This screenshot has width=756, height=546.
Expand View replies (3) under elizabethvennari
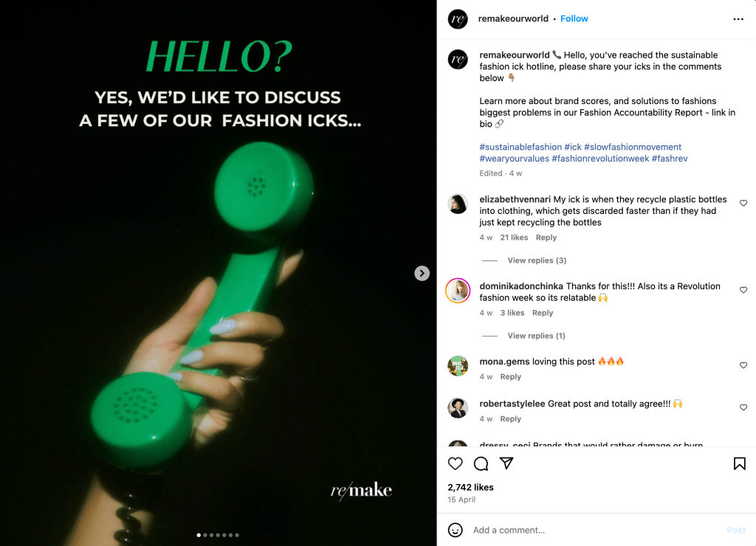[x=537, y=260]
